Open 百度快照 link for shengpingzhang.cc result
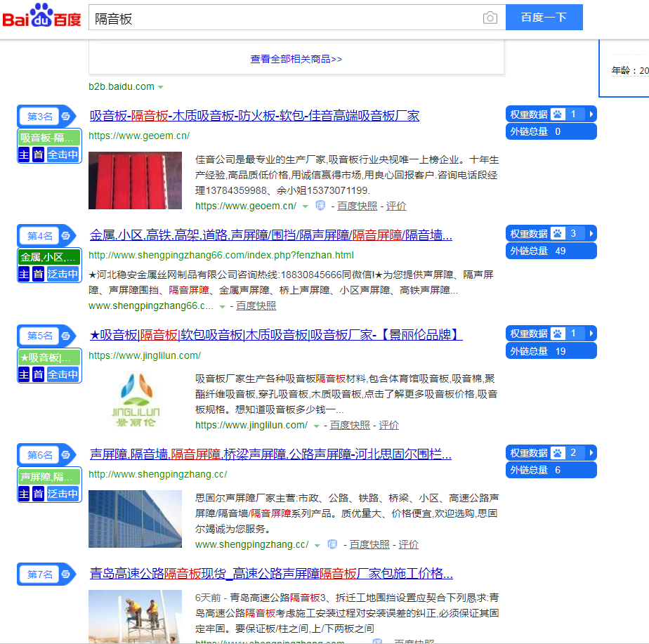649x644 pixels. (x=369, y=544)
